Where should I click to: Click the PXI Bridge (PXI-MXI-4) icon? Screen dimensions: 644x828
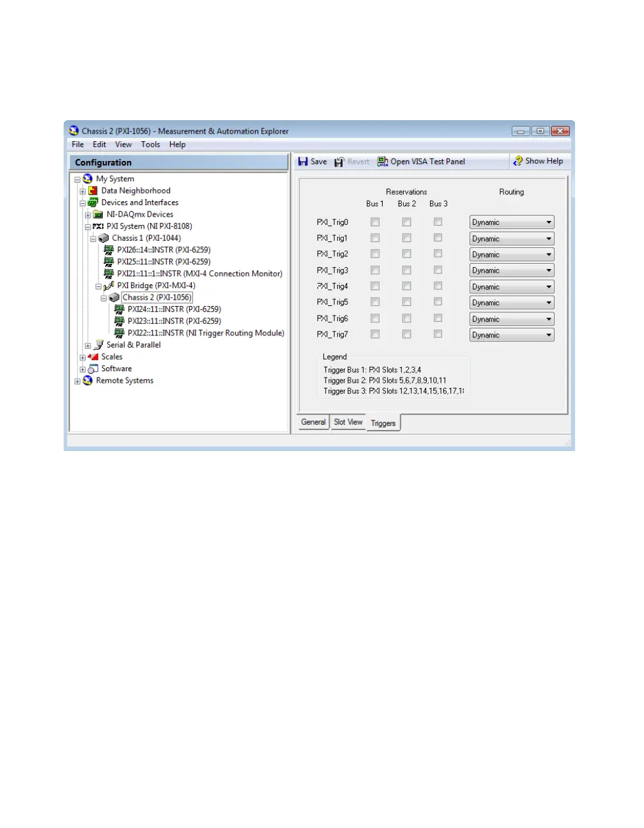point(109,286)
